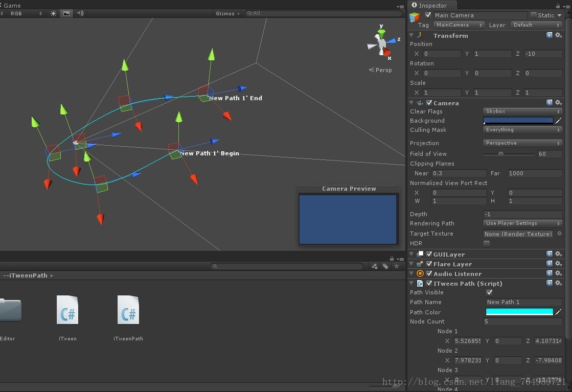
Task: Click the Background color swatch
Action: [518, 120]
